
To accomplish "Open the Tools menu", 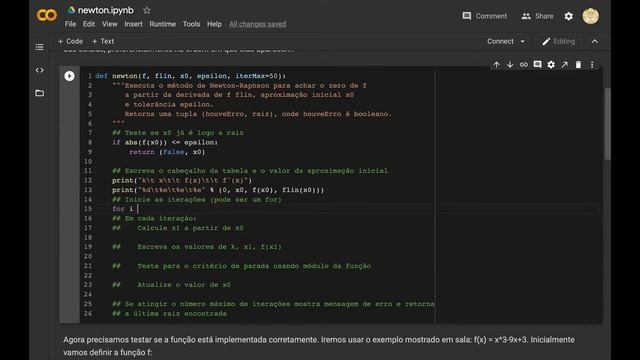I will click(x=191, y=24).
